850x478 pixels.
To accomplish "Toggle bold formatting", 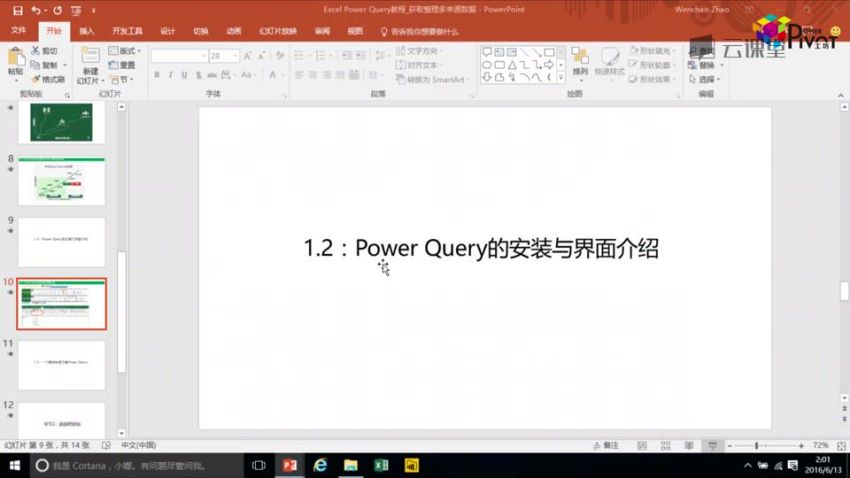I will (x=157, y=75).
